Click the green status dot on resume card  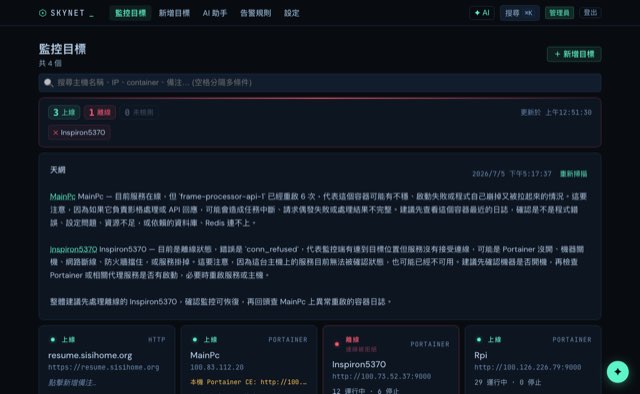(53, 339)
